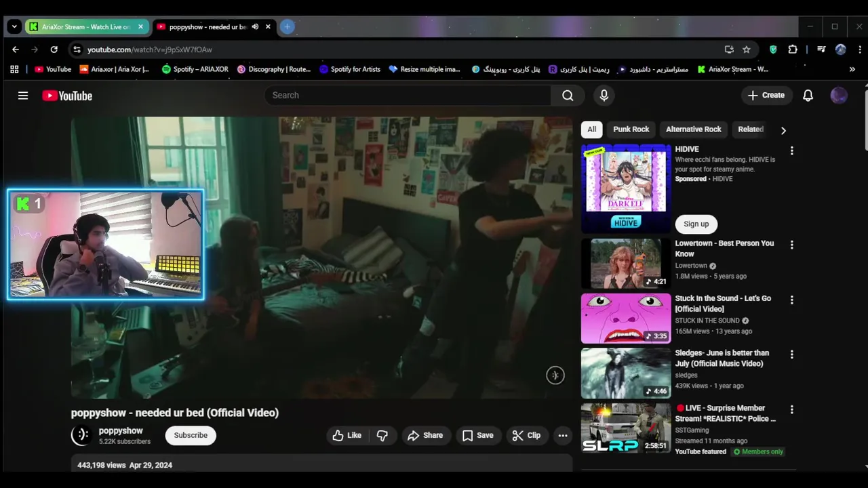868x488 pixels.
Task: Open YouTube notifications bell
Action: tap(808, 96)
